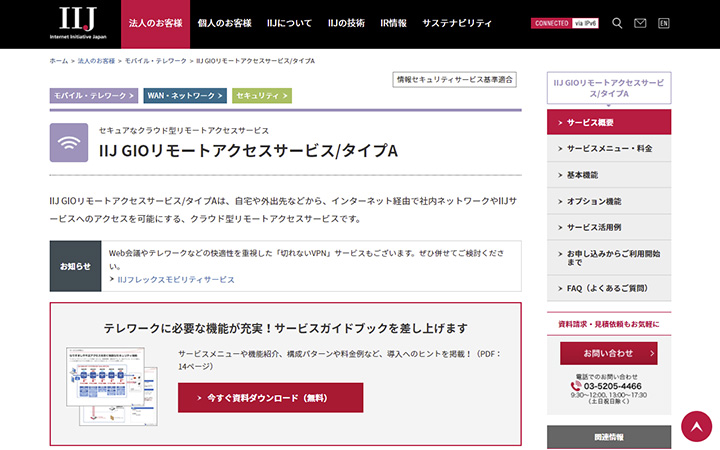Open sidebar title IIJ GIOリモートアクセスサービス/タイプA
Screen dimensions: 720x450
click(609, 88)
